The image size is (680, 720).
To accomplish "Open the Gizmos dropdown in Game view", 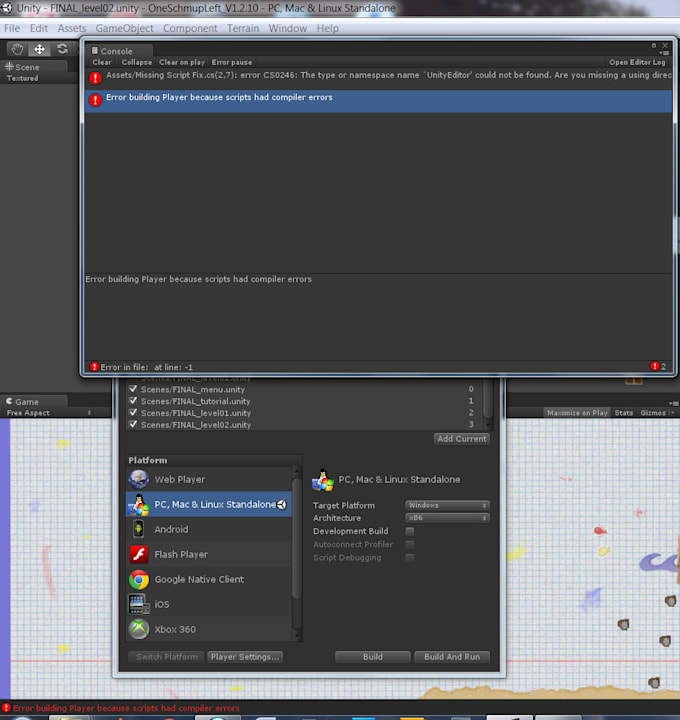I will click(x=657, y=413).
